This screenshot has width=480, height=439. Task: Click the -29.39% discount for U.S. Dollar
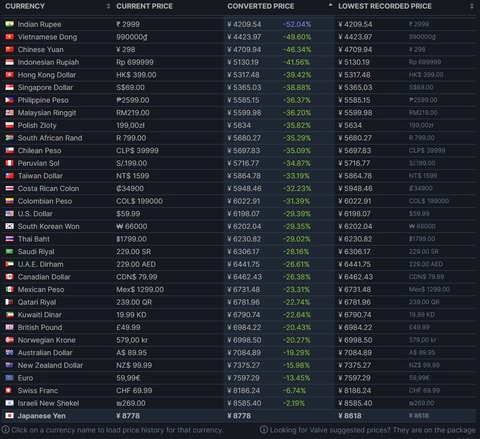(x=297, y=214)
